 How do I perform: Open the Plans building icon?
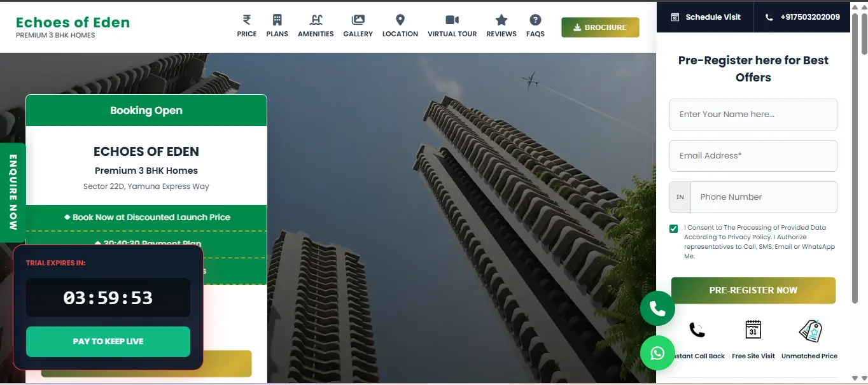point(277,20)
